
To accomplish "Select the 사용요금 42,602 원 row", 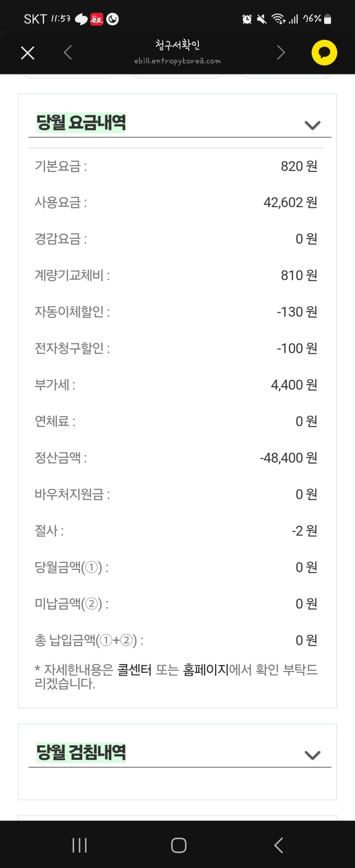I will pos(176,203).
